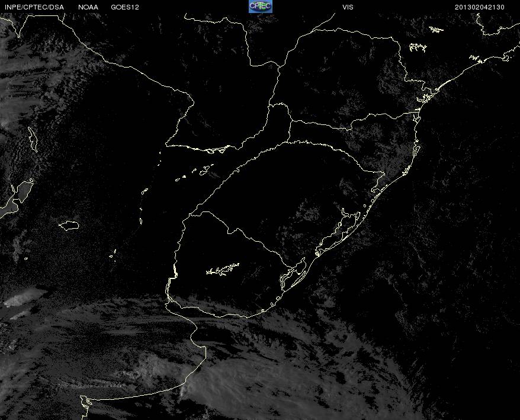The image size is (520, 420).
Task: Click the CPTEC logo icon
Action: tap(261, 7)
